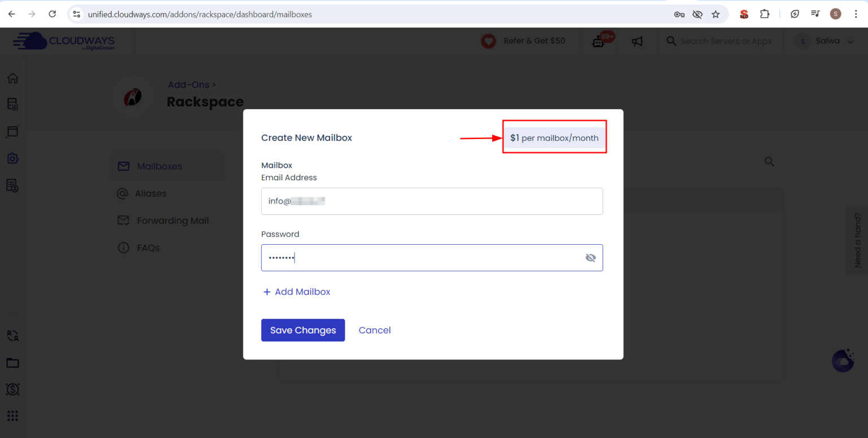The height and width of the screenshot is (438, 868).
Task: Open the add-ons camera icon in the sidebar
Action: [12, 158]
